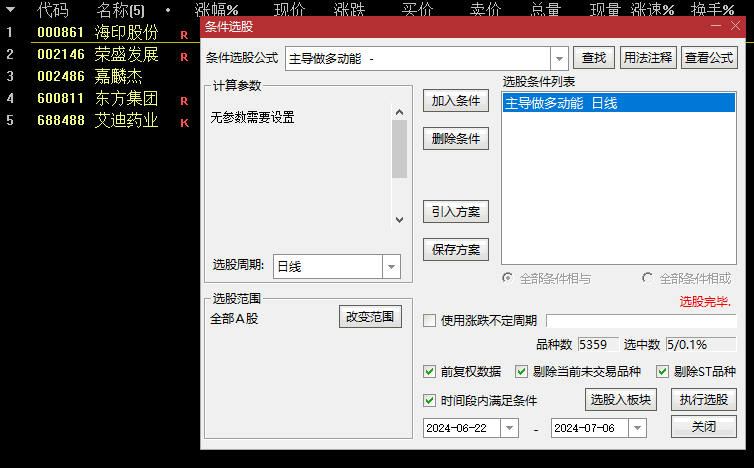Viewport: 754px width, 468px height.
Task: Click the 使用涨跌不定周期 input field
Action: [x=641, y=320]
